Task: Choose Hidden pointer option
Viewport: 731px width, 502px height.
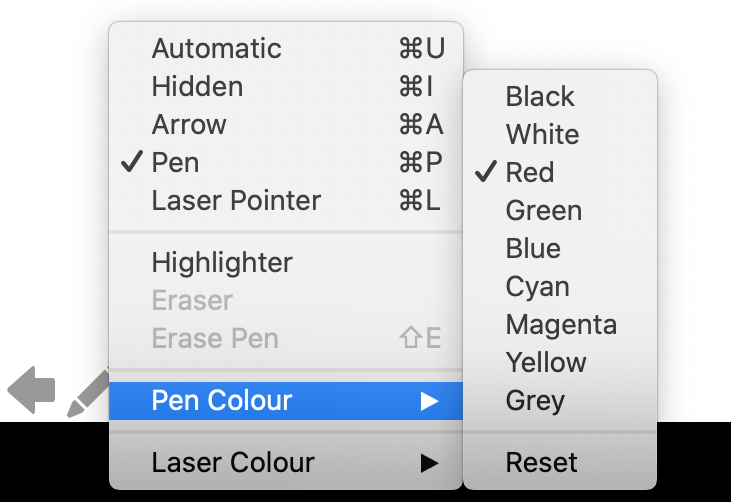Action: 286,86
